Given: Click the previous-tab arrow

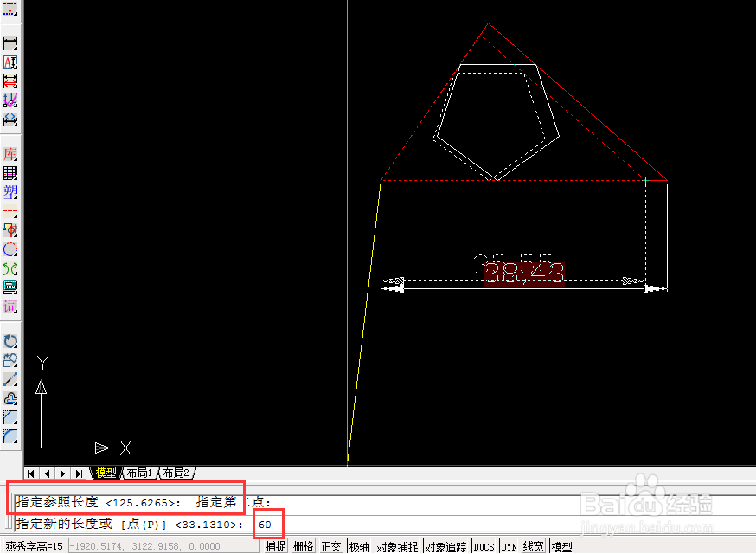Looking at the screenshot, I should [47, 473].
